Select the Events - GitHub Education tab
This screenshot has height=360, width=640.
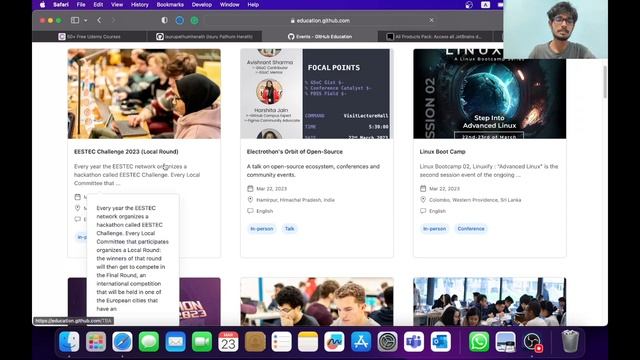click(320, 36)
